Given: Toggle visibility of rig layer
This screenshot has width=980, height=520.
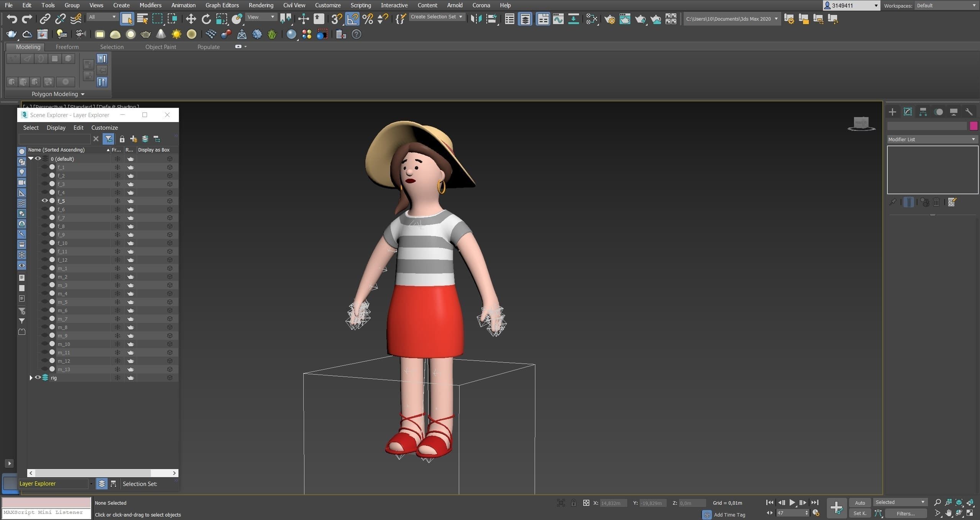Looking at the screenshot, I should (x=38, y=377).
